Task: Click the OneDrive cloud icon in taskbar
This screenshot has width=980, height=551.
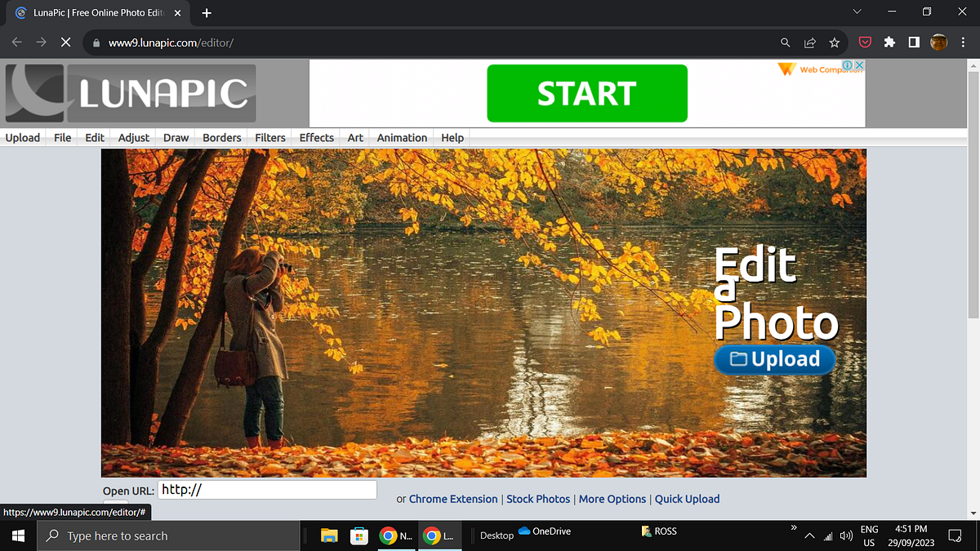Action: (525, 531)
